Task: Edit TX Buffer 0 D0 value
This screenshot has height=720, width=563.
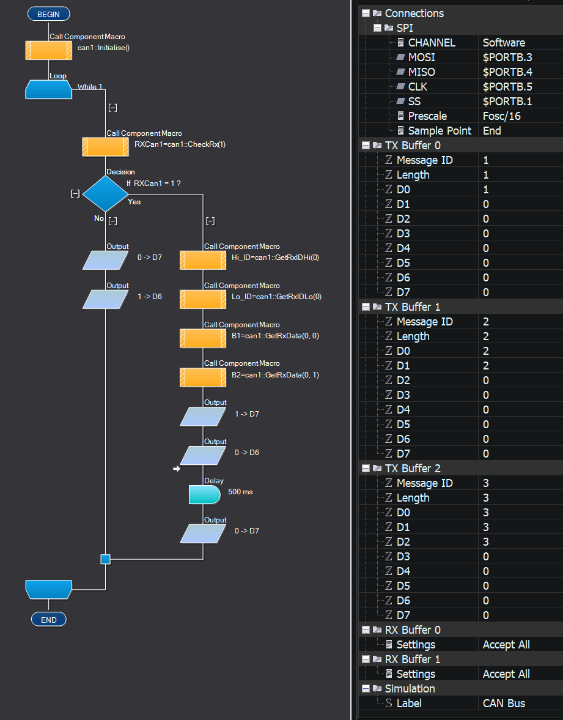Action: click(x=521, y=189)
